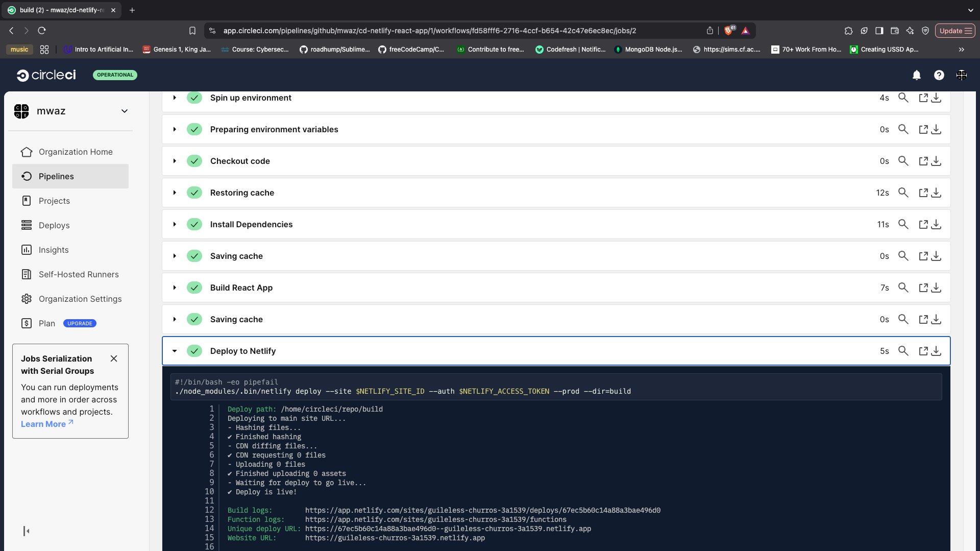Image resolution: width=980 pixels, height=551 pixels.
Task: Click the browser address bar URL
Action: click(429, 31)
